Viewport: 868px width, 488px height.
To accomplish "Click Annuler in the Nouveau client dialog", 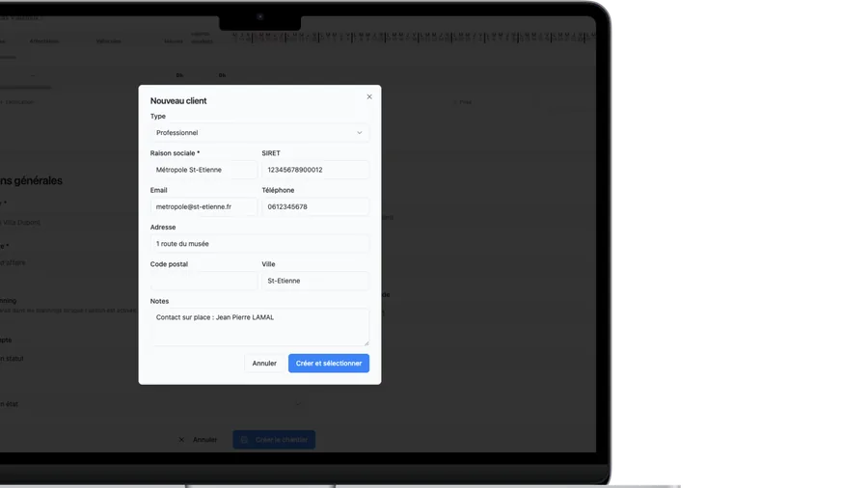I will coord(264,364).
